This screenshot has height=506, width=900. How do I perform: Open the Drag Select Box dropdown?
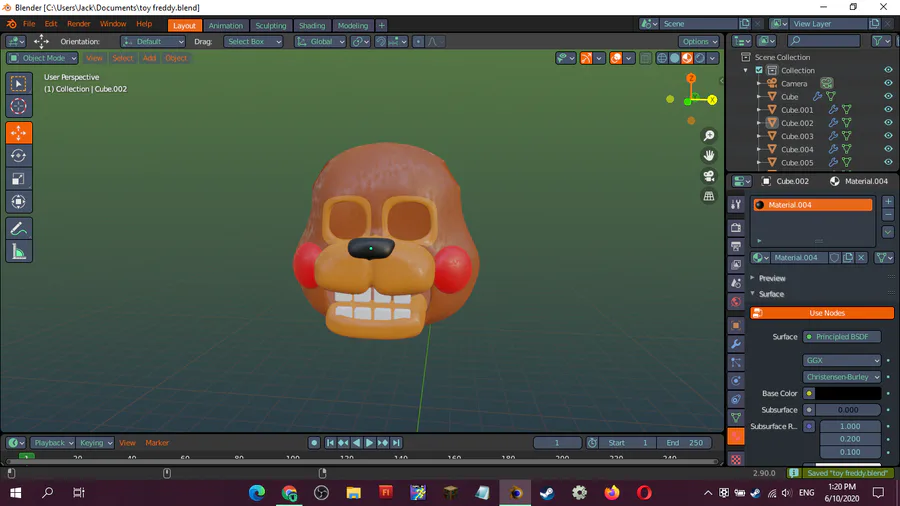coord(253,41)
